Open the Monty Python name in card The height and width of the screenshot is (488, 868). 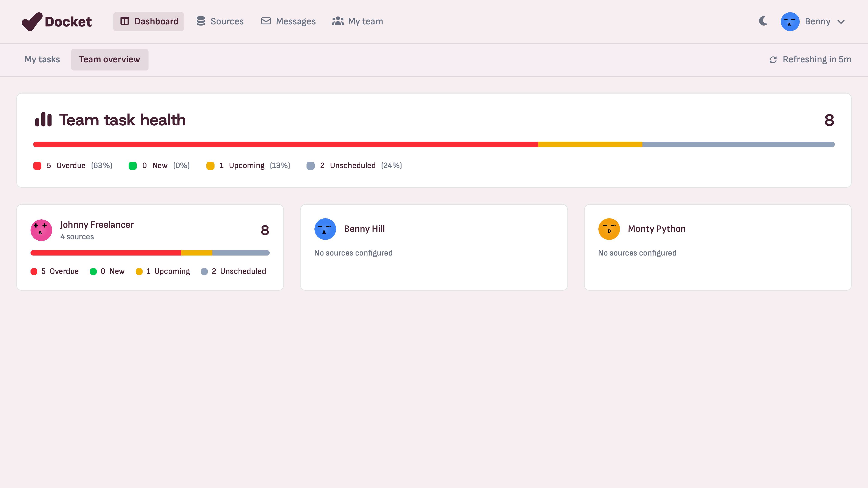tap(657, 229)
